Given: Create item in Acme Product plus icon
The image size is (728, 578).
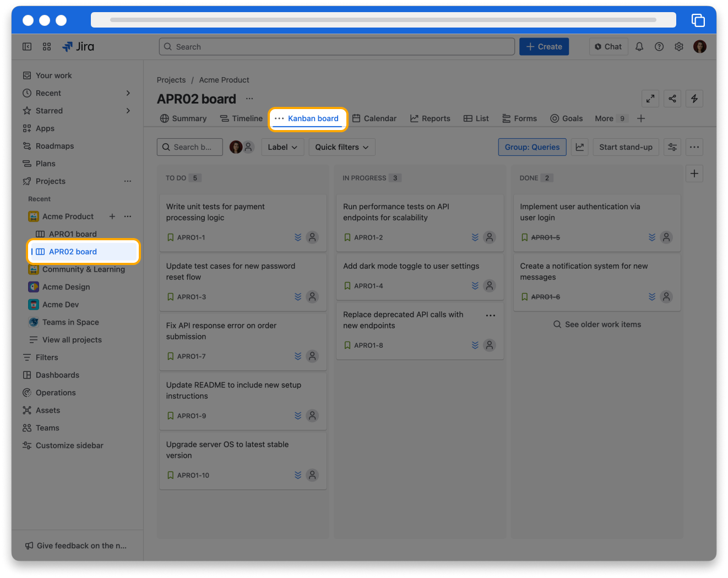Looking at the screenshot, I should click(112, 217).
